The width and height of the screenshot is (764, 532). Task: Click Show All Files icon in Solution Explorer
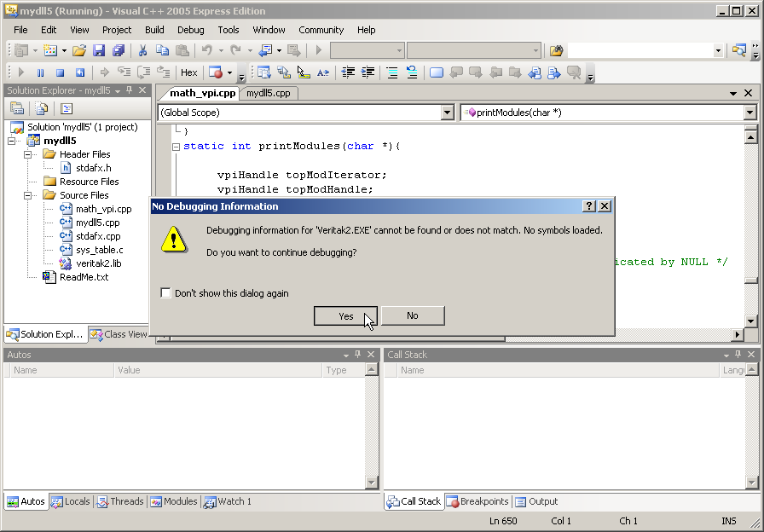pyautogui.click(x=42, y=108)
